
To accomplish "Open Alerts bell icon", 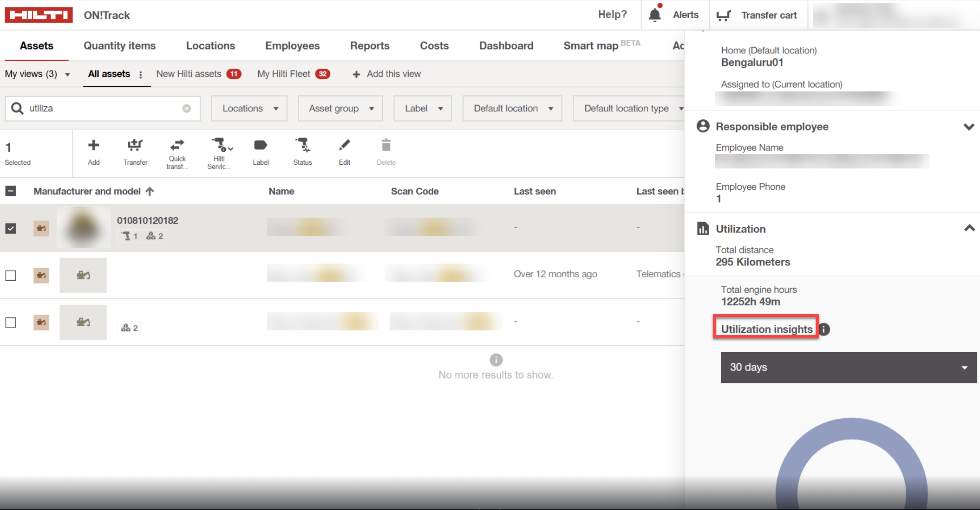I will tap(655, 15).
